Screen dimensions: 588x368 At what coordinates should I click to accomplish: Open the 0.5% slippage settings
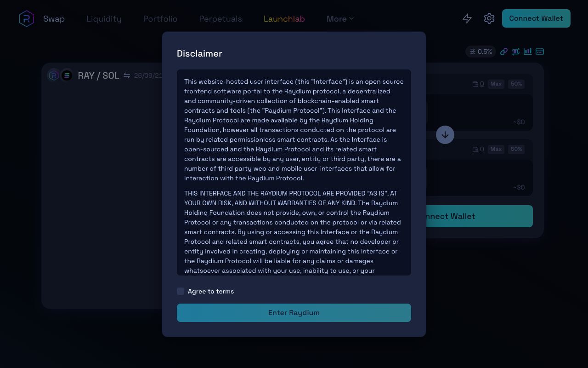(x=481, y=52)
